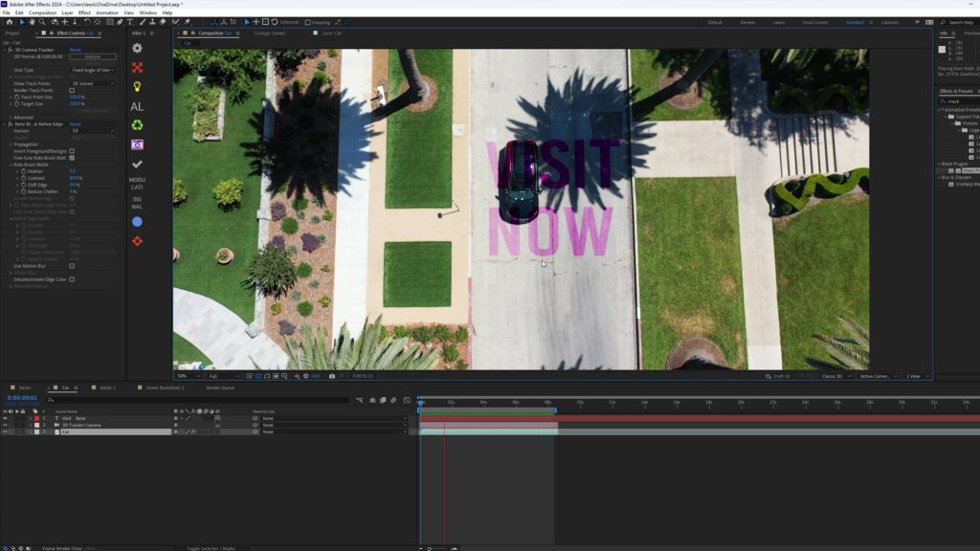This screenshot has height=551, width=980.
Task: Switch to the Default workspace
Action: (715, 23)
